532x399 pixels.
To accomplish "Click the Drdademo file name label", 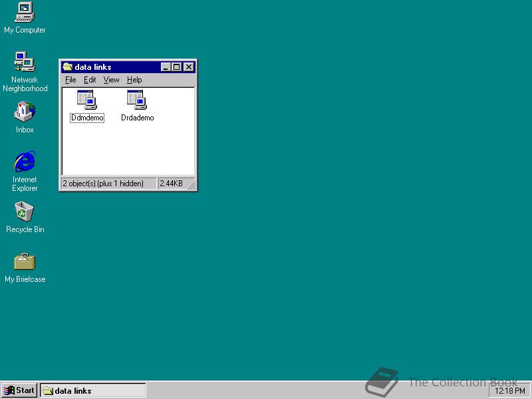I will (138, 118).
